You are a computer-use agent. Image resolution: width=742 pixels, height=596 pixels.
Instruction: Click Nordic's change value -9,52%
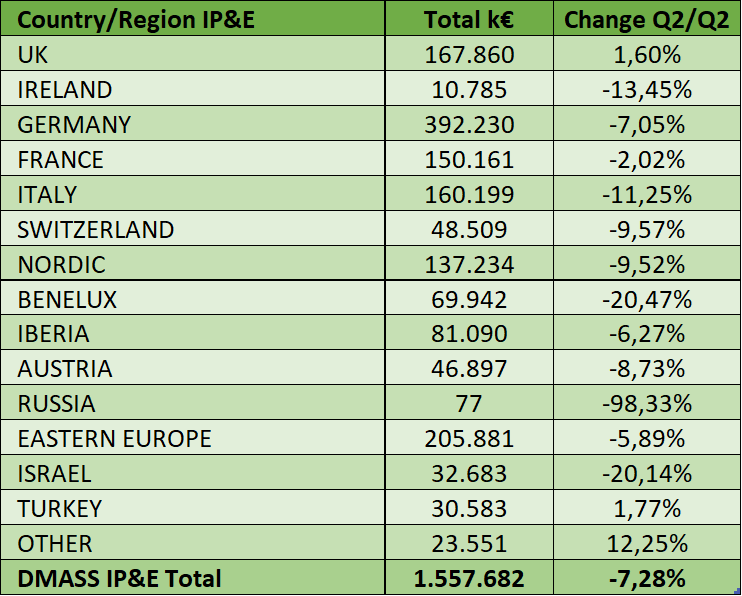coord(645,265)
